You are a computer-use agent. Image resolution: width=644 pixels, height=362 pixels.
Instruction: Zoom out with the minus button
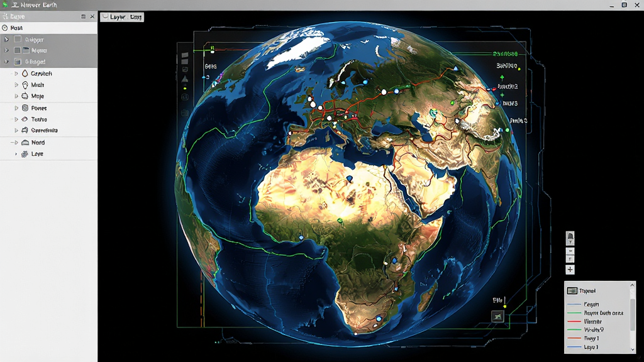point(570,251)
